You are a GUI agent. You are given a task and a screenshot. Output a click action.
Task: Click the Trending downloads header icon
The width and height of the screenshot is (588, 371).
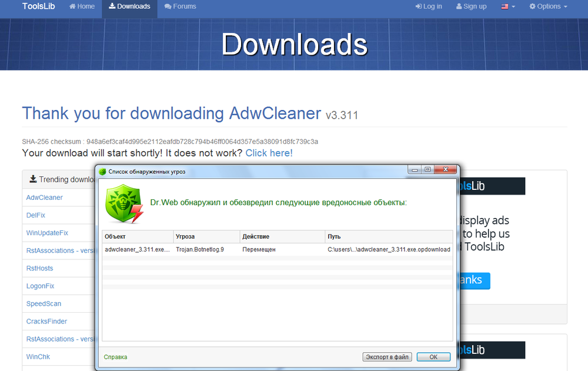[33, 179]
